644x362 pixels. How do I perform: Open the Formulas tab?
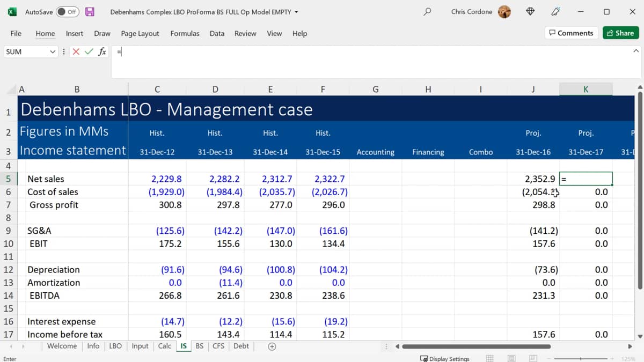185,33
